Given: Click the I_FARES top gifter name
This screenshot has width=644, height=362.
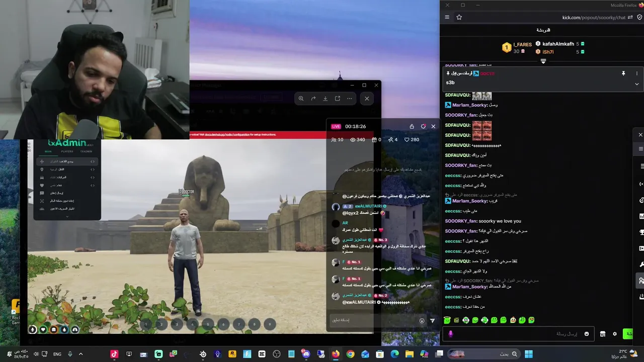Looking at the screenshot, I should click(x=522, y=45).
